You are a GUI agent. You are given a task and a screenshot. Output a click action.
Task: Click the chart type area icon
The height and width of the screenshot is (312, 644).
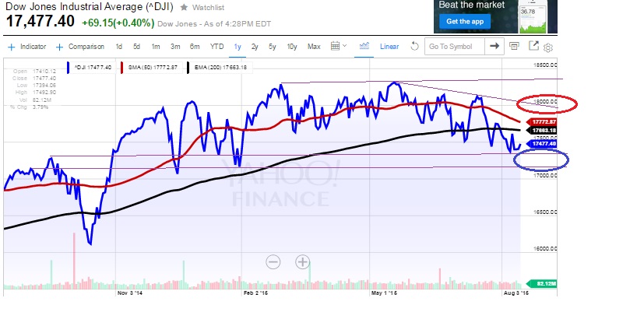pyautogui.click(x=364, y=47)
